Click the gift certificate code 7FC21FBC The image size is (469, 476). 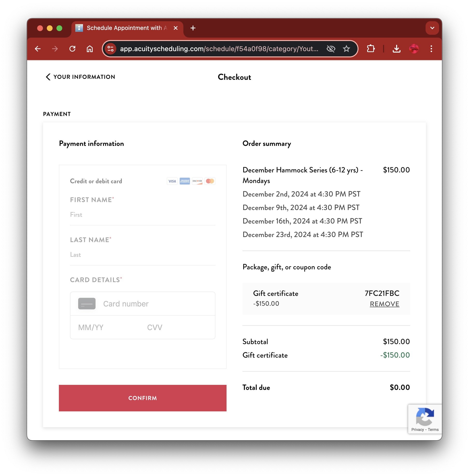coord(382,293)
